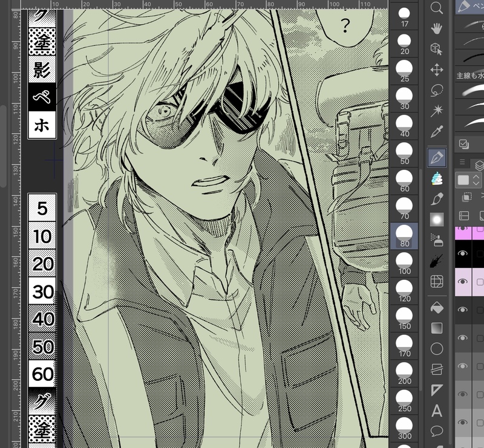Image resolution: width=484 pixels, height=448 pixels.
Task: Select the Gradient square tool
Action: click(437, 328)
